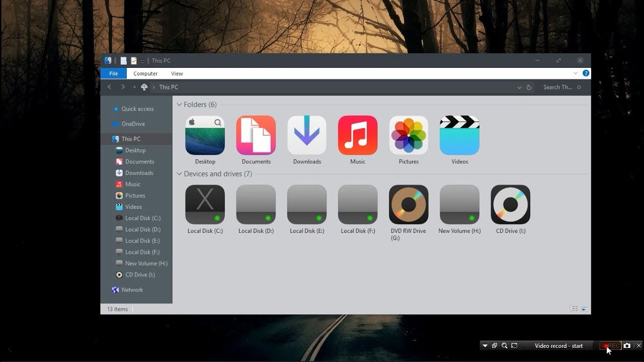Collapse the Devices and drives (7) section

[179, 173]
